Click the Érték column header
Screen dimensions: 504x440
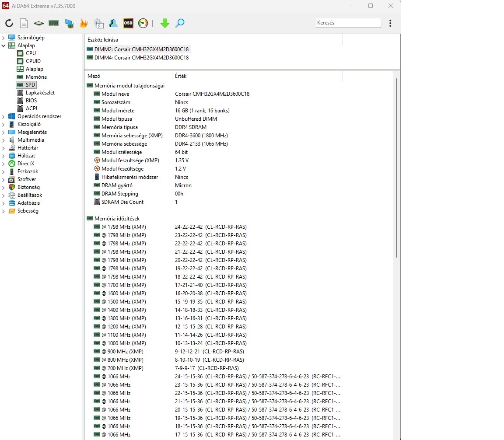click(x=257, y=76)
